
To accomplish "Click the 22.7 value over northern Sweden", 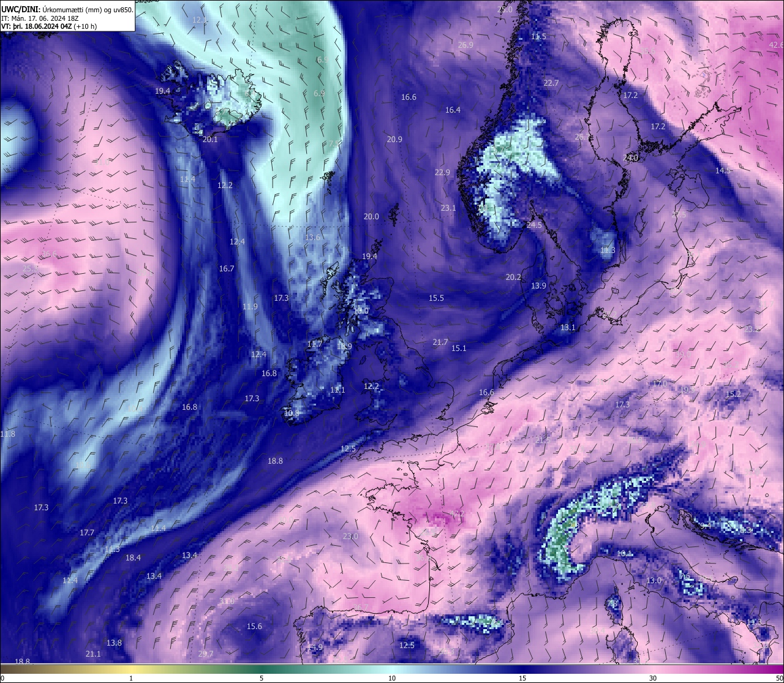I will [551, 83].
